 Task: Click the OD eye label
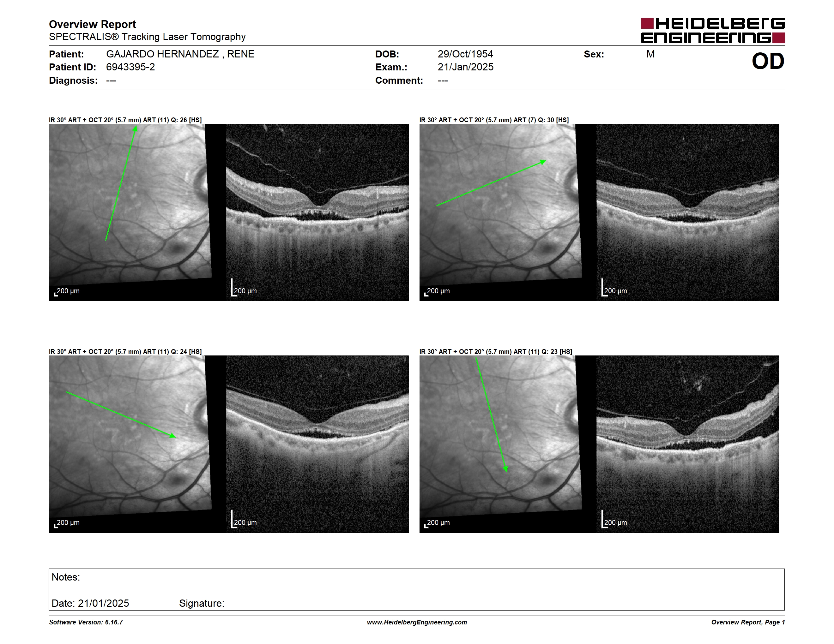(x=768, y=61)
